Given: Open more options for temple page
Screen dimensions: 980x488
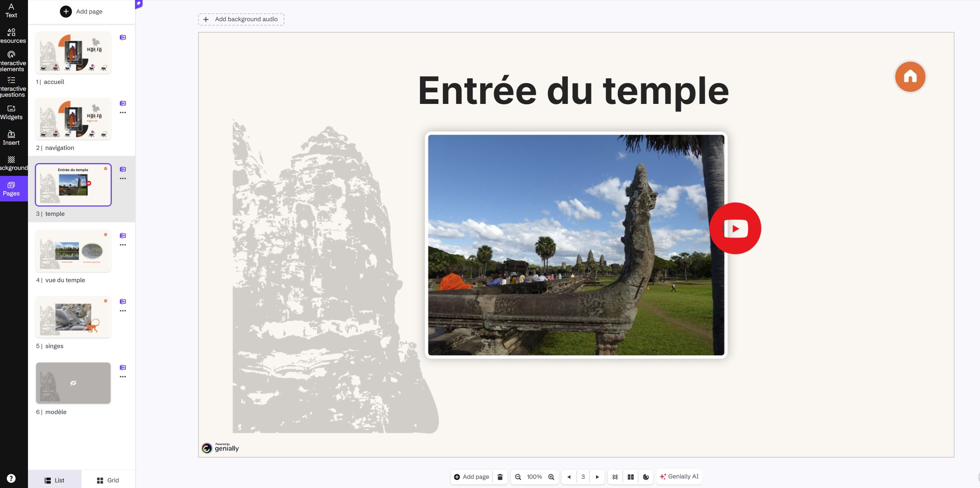Looking at the screenshot, I should pos(123,179).
